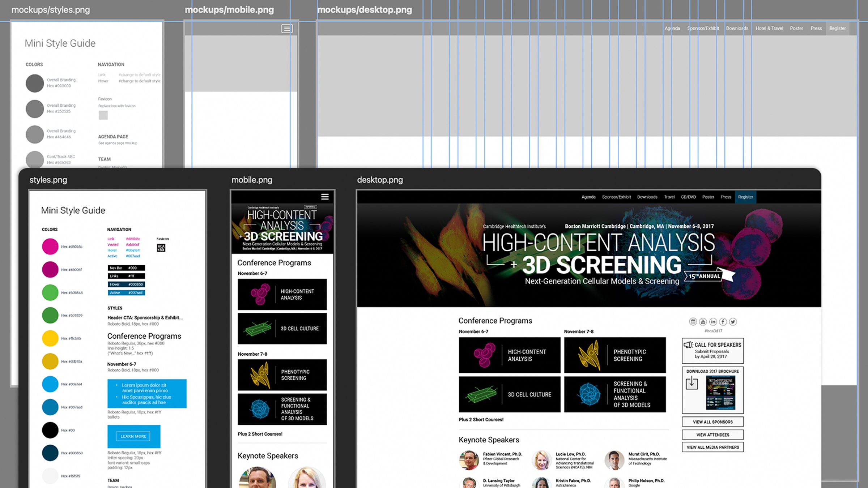This screenshot has width=868, height=488.
Task: Click the Facebook icon on desktop.png
Action: (723, 321)
